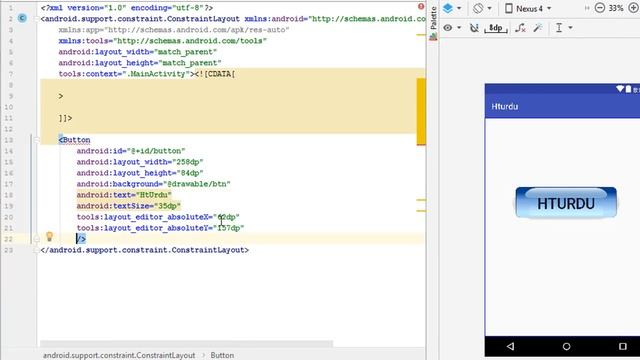Open the view options eye menu
The width and height of the screenshot is (640, 360).
448,28
